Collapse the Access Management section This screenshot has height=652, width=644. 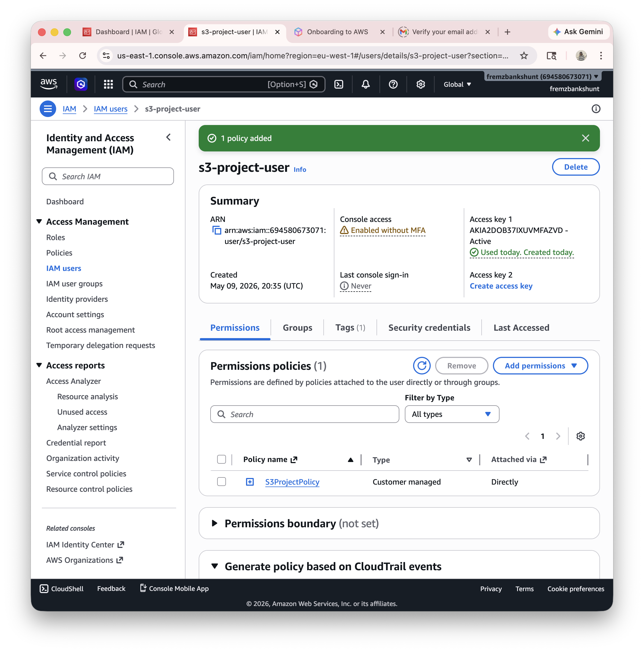point(39,221)
